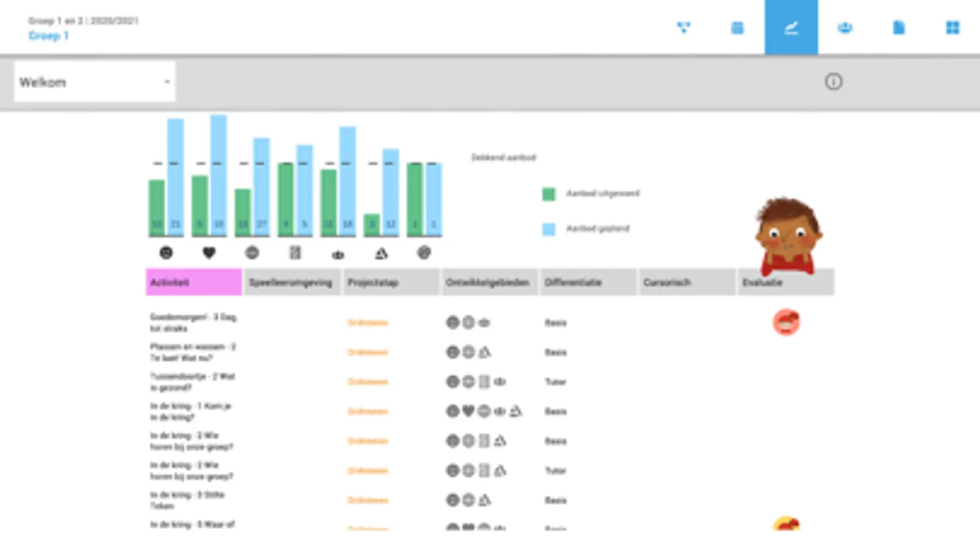The height and width of the screenshot is (552, 980).
Task: Select the Speelleeromgeving column tab
Action: (292, 282)
